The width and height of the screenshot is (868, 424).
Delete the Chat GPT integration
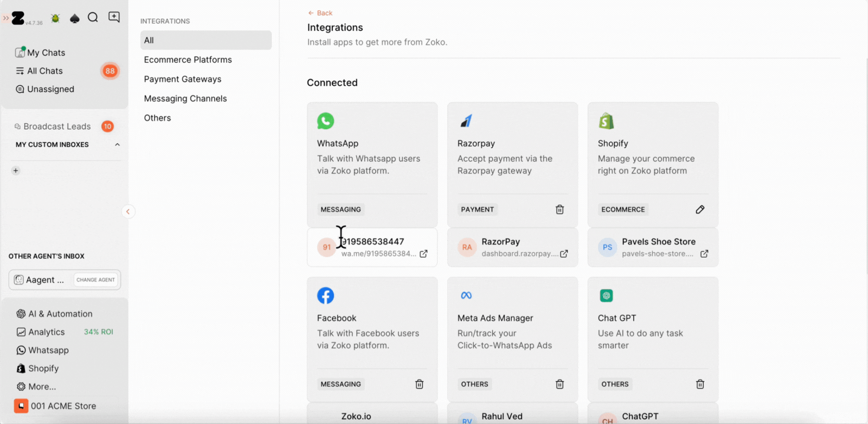(x=700, y=384)
